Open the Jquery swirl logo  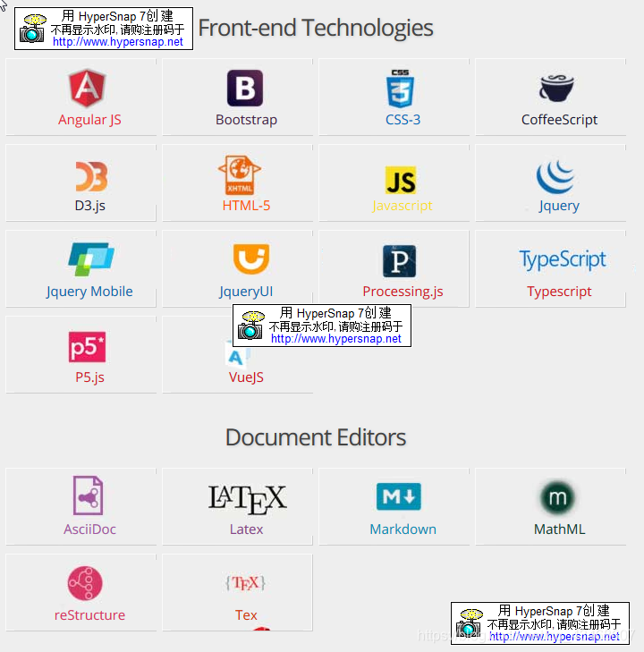coord(555,176)
